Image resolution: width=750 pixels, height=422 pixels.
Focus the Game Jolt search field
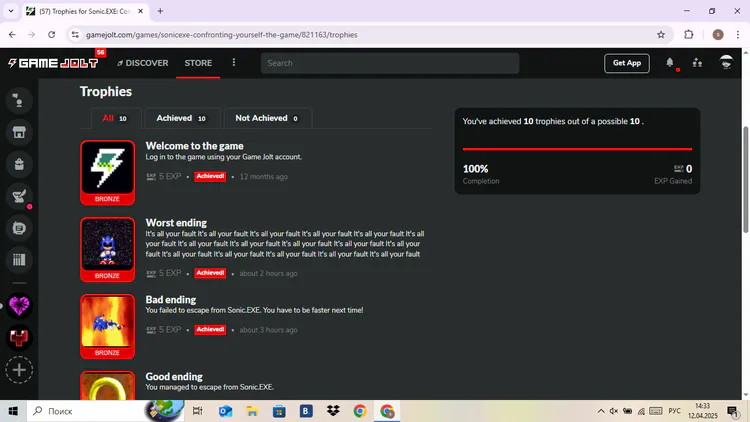[390, 63]
